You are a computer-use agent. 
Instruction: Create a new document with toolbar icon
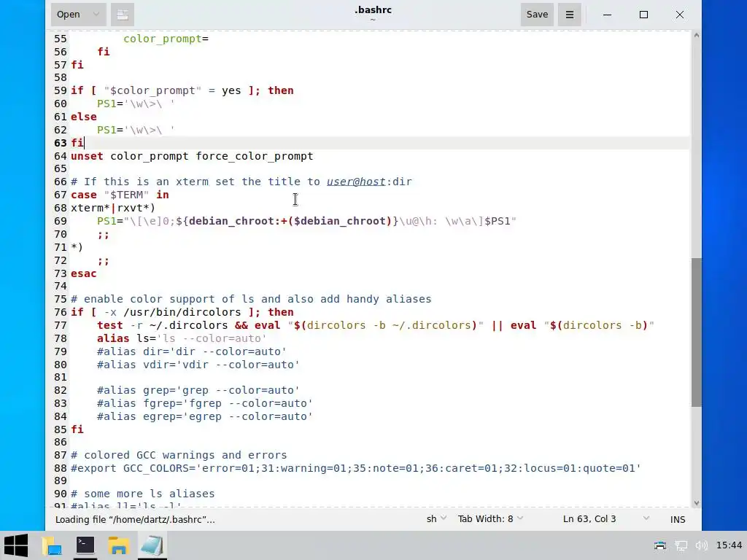[x=123, y=15]
